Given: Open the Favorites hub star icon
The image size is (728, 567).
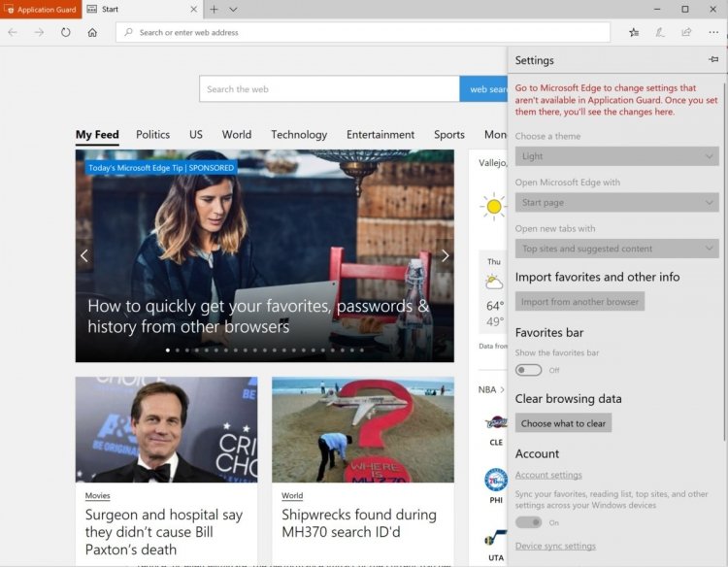Looking at the screenshot, I should (634, 32).
